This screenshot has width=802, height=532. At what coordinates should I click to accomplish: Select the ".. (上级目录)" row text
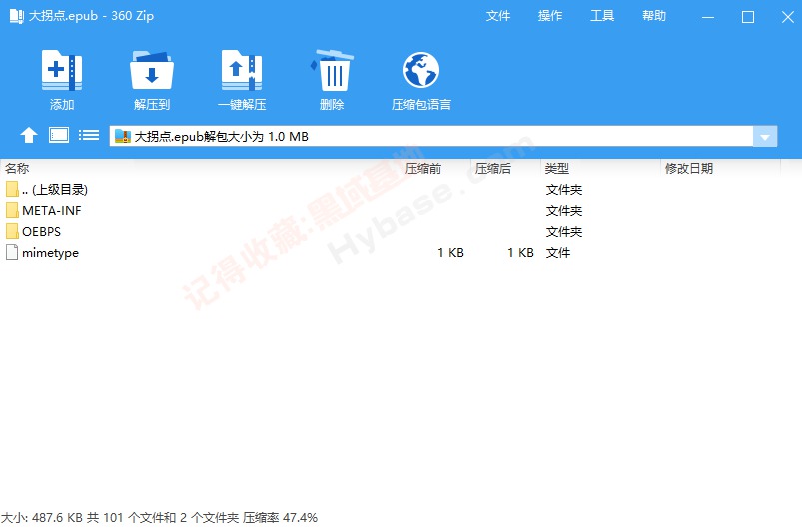(x=55, y=190)
